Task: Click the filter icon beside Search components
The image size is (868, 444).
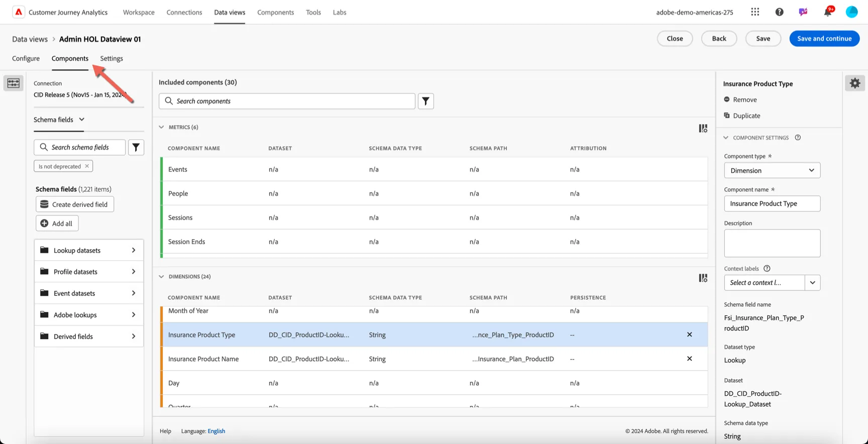Action: coord(425,101)
